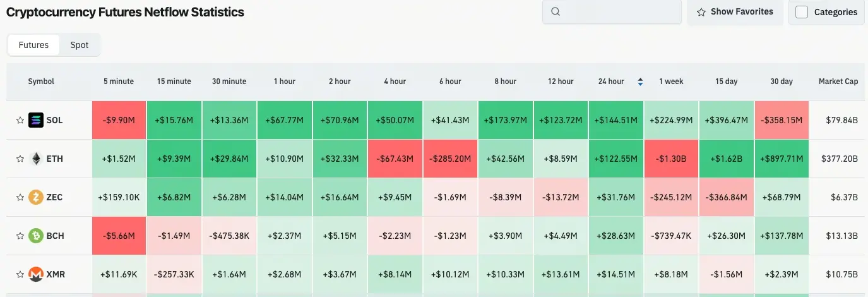Viewport: 868px width, 297px height.
Task: Click Cryptocurrency Futures Netflow Statistics heading
Action: coord(125,12)
